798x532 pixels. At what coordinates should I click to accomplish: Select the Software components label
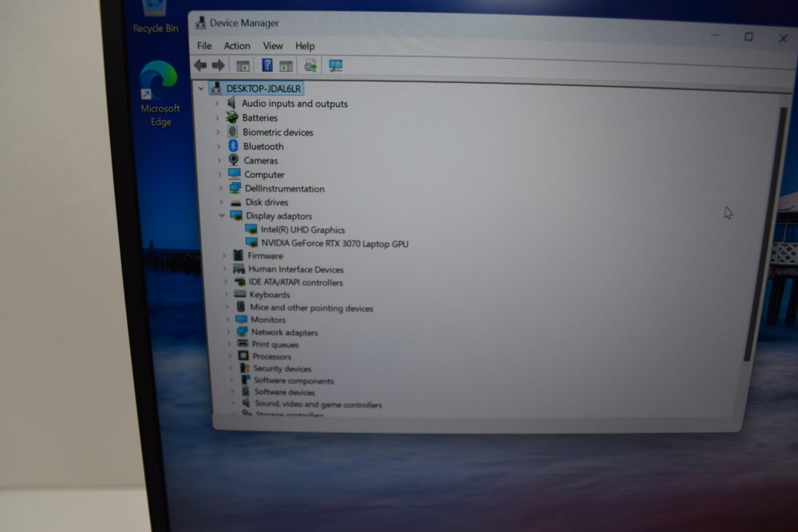tap(294, 380)
